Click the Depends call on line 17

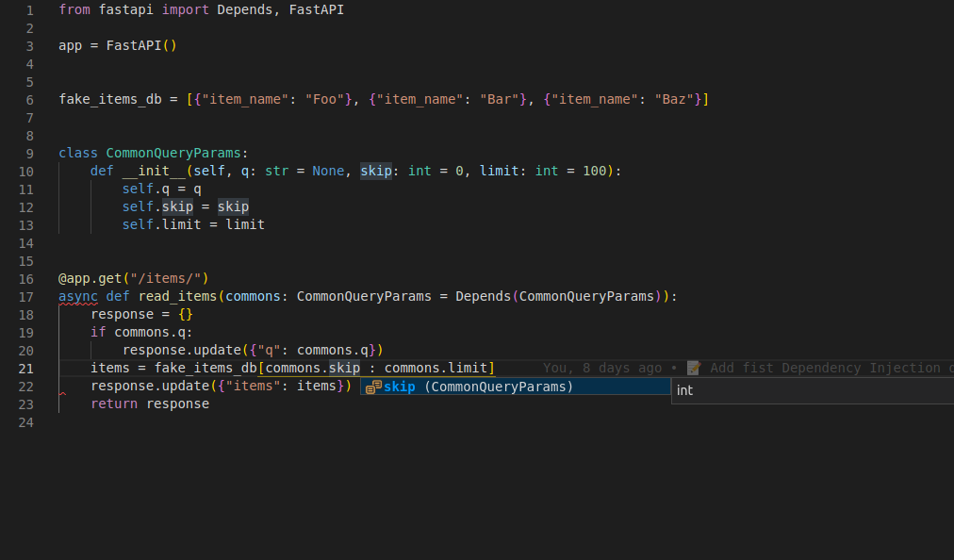pos(483,296)
